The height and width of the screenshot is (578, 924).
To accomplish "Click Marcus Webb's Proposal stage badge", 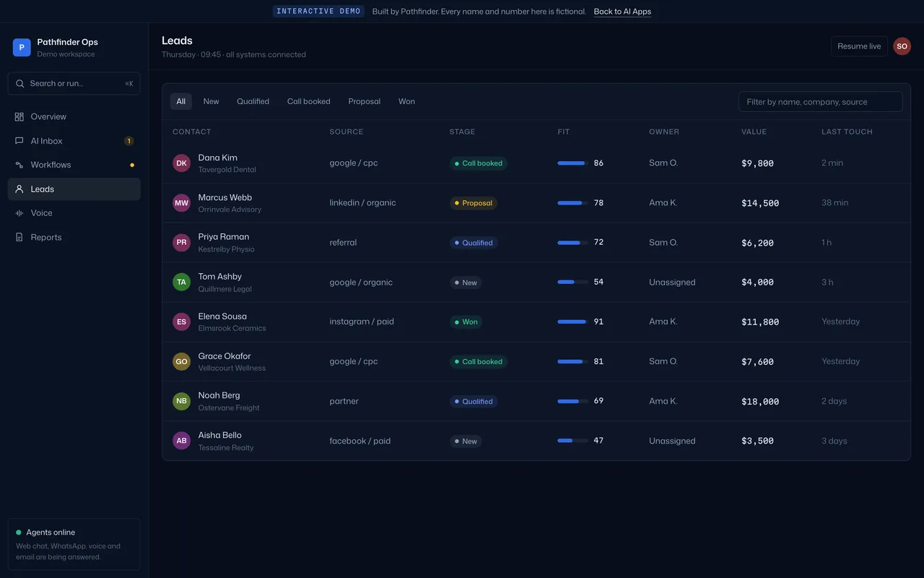I will 474,203.
